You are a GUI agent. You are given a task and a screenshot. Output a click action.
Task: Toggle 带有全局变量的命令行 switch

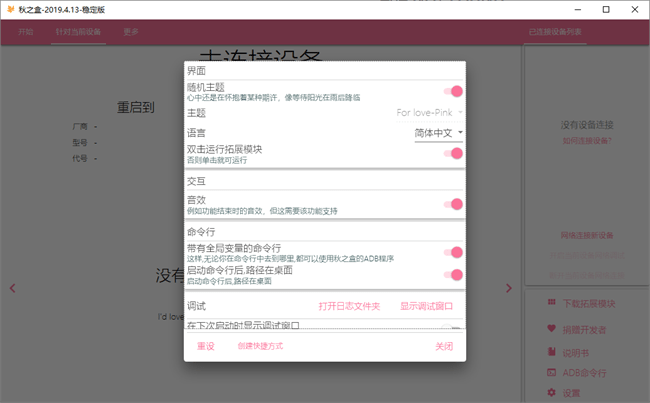click(x=455, y=253)
